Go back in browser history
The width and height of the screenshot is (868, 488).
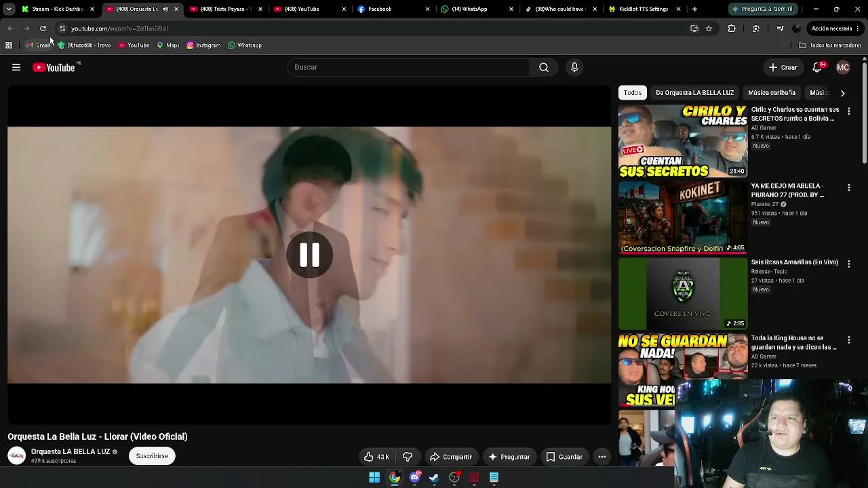point(10,28)
